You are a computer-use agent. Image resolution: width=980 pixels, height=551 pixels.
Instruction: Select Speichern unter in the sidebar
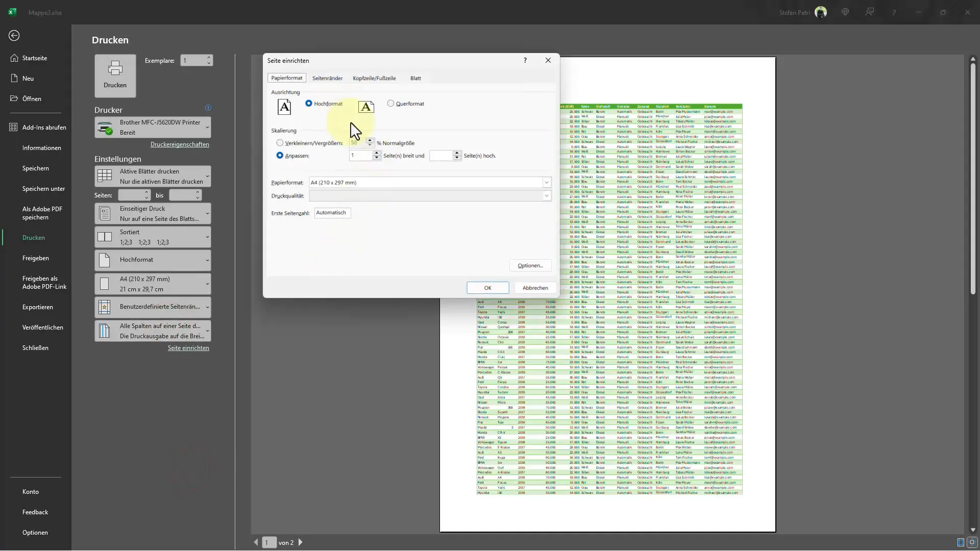point(43,189)
